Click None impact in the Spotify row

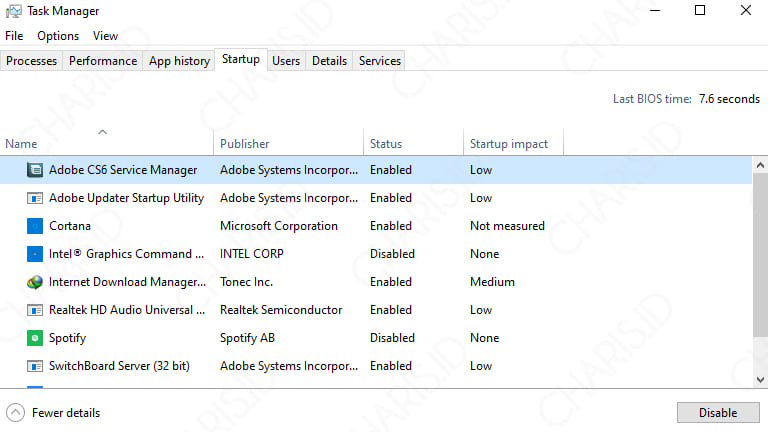484,338
